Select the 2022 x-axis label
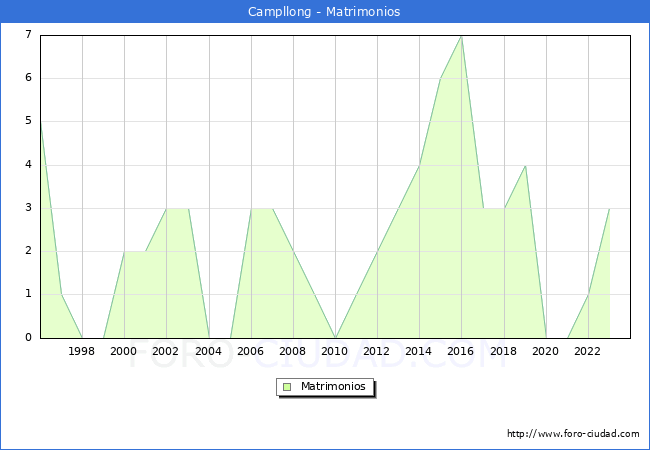The width and height of the screenshot is (650, 450). pyautogui.click(x=587, y=351)
